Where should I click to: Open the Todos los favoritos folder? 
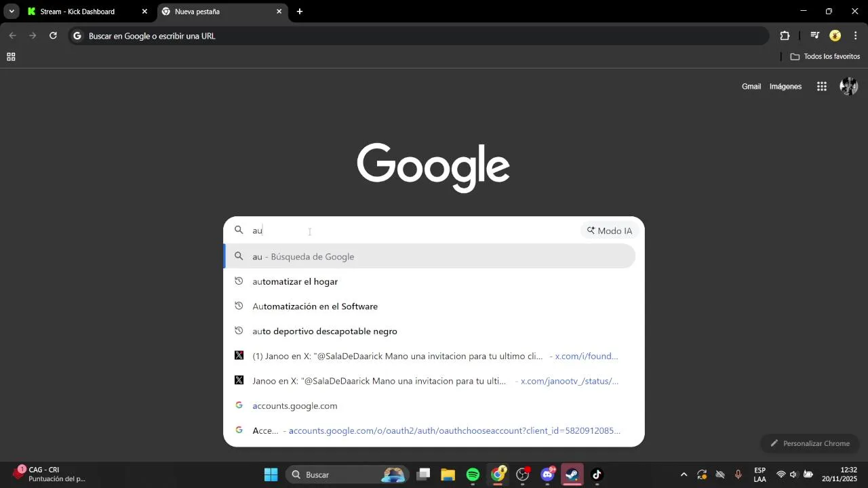[825, 57]
